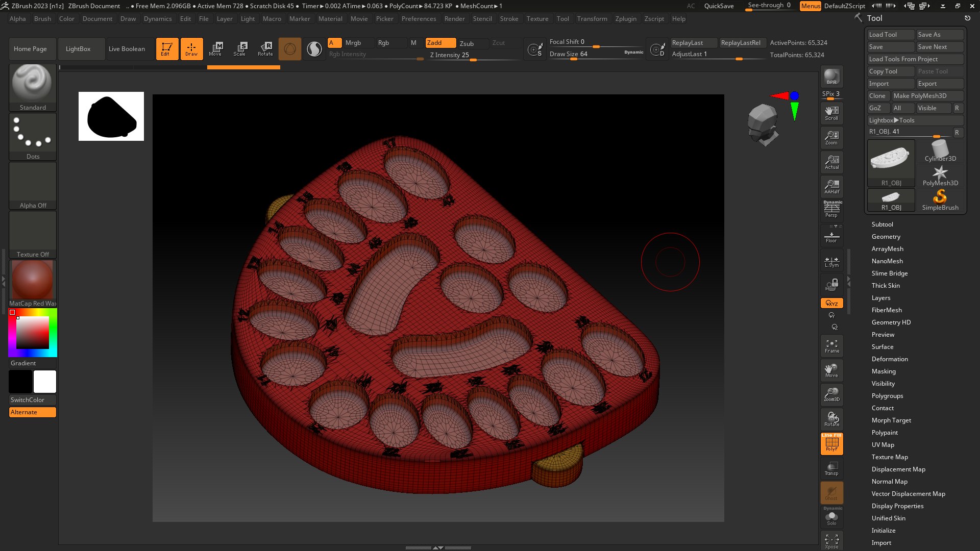The image size is (980, 551).
Task: Expand the Lightbox Tools entry
Action: pos(915,120)
